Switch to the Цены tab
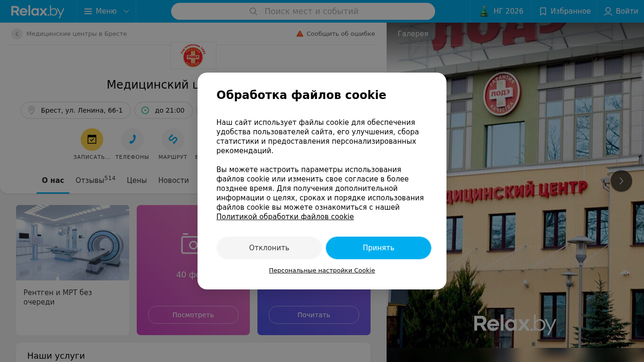The image size is (644, 362). pyautogui.click(x=137, y=181)
